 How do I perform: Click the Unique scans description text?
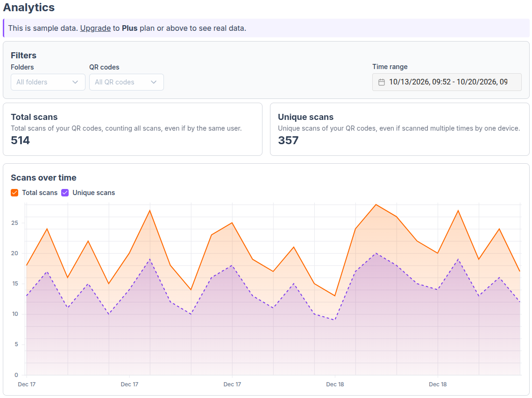(399, 128)
